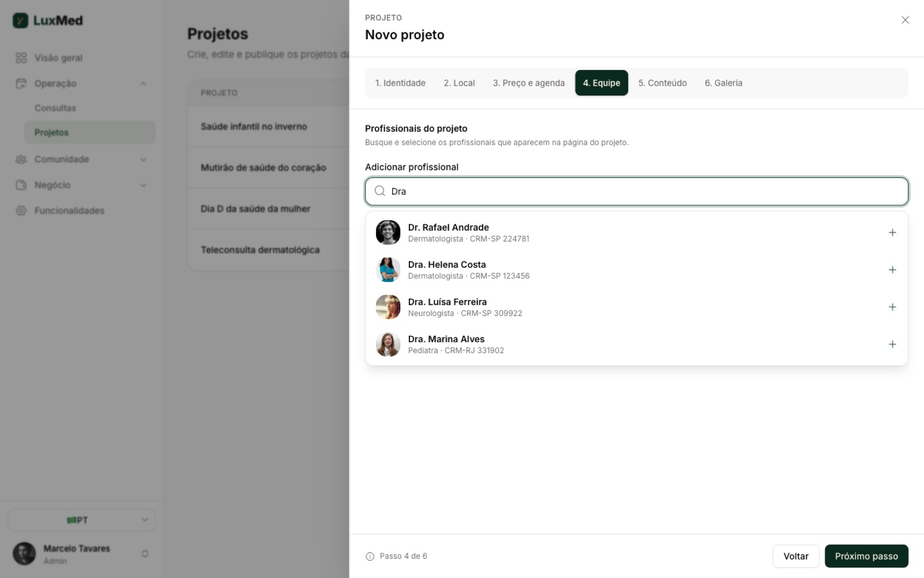924x578 pixels.
Task: Open the PT language dropdown
Action: pyautogui.click(x=81, y=520)
